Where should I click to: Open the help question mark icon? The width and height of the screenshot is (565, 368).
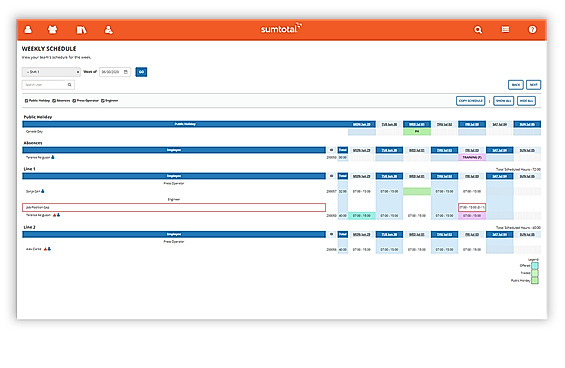coord(532,30)
